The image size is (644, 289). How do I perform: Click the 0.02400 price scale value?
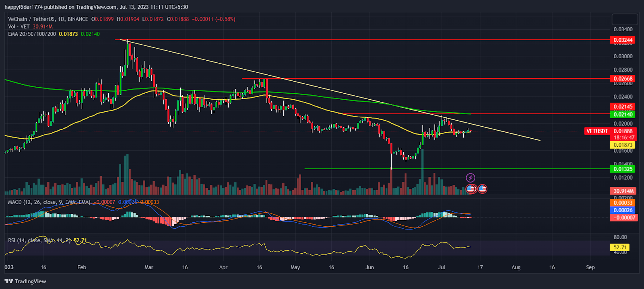623,97
